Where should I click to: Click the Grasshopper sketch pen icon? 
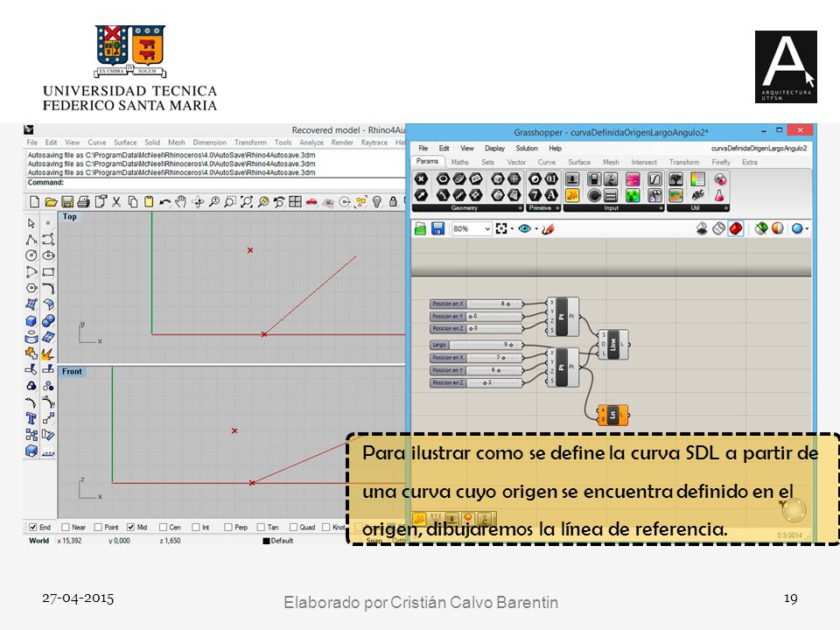point(548,228)
